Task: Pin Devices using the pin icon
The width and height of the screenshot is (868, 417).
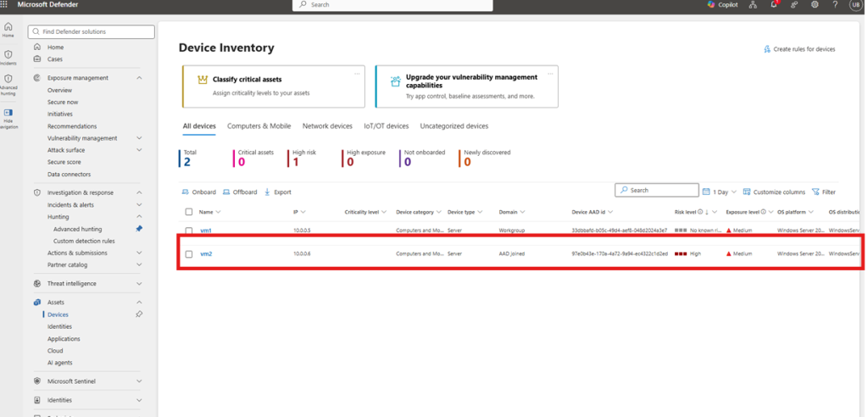Action: pyautogui.click(x=139, y=314)
